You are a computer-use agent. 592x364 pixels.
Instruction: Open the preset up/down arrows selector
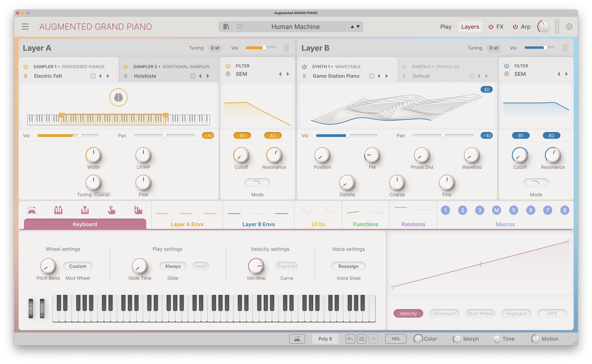355,27
